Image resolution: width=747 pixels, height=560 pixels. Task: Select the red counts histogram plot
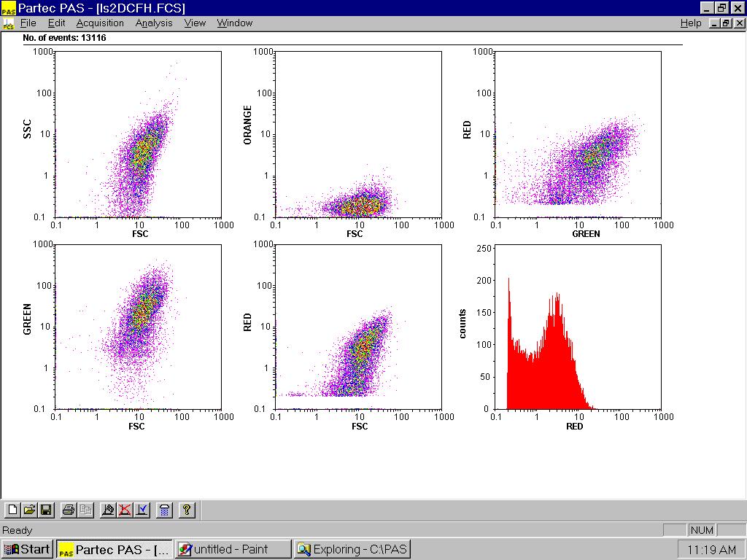coord(578,327)
